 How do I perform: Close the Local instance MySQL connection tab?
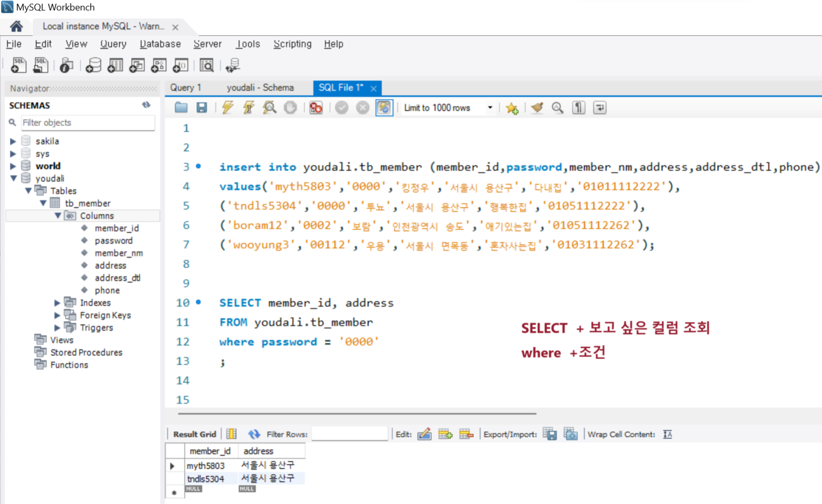176,27
